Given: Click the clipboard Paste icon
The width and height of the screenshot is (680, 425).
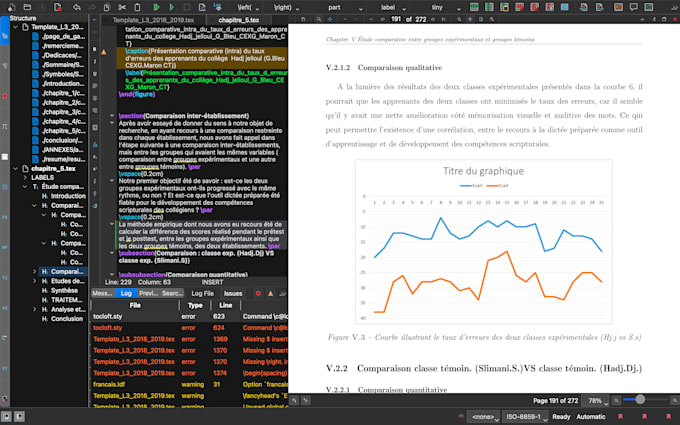Looking at the screenshot, I should (137, 7).
